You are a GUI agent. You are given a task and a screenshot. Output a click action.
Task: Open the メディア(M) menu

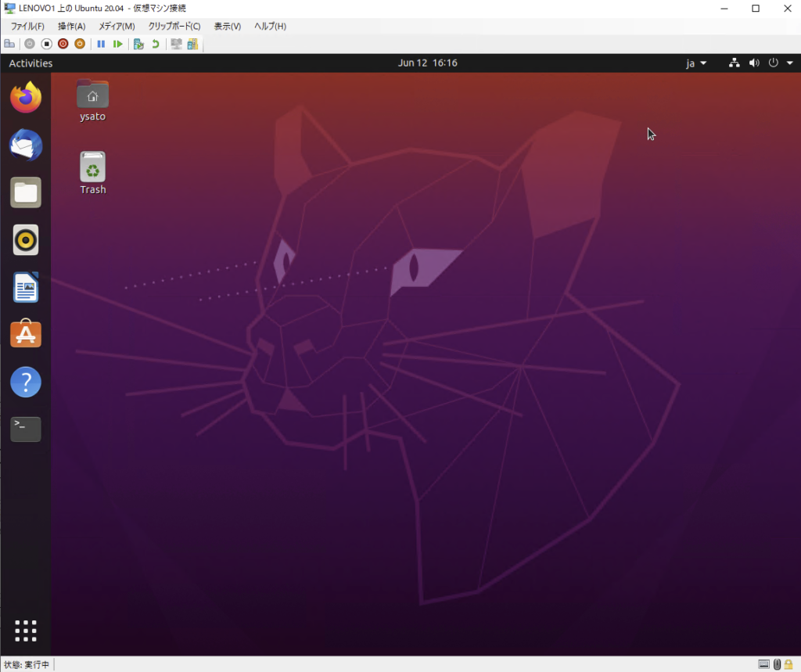pos(116,26)
